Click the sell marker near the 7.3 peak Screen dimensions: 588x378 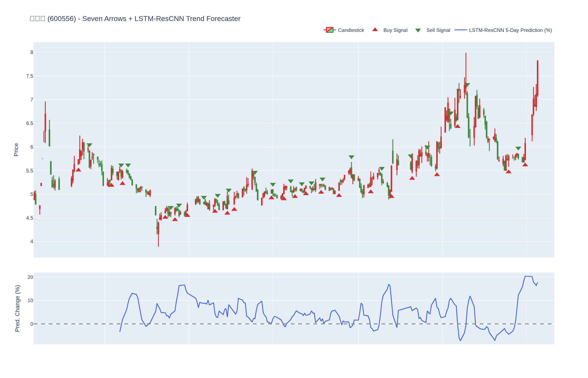(x=467, y=85)
